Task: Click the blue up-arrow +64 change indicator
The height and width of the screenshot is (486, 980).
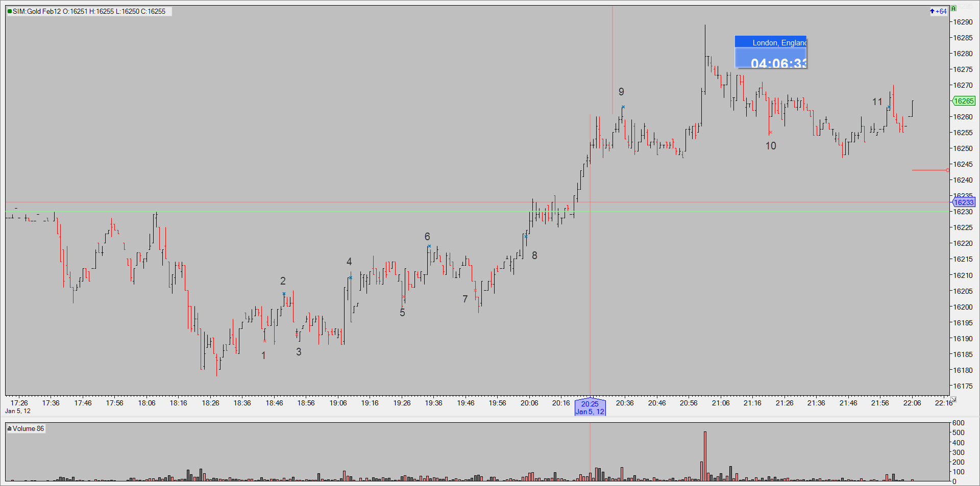Action: tap(938, 11)
